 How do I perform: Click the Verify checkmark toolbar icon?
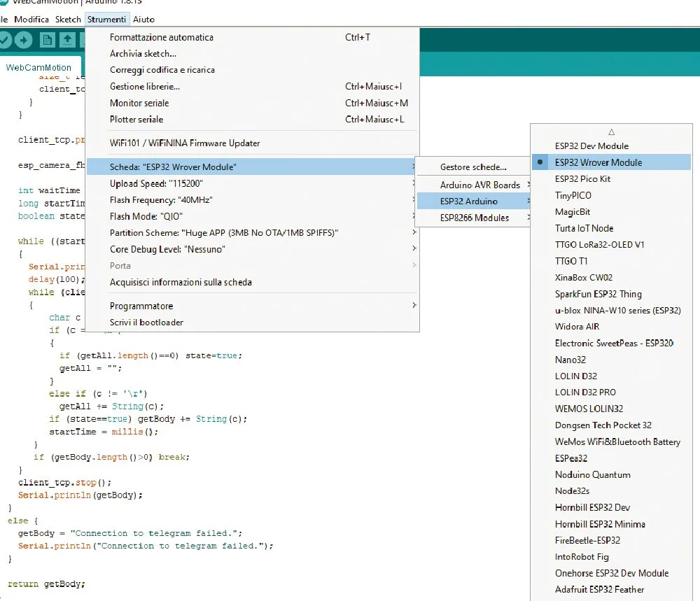(x=4, y=40)
